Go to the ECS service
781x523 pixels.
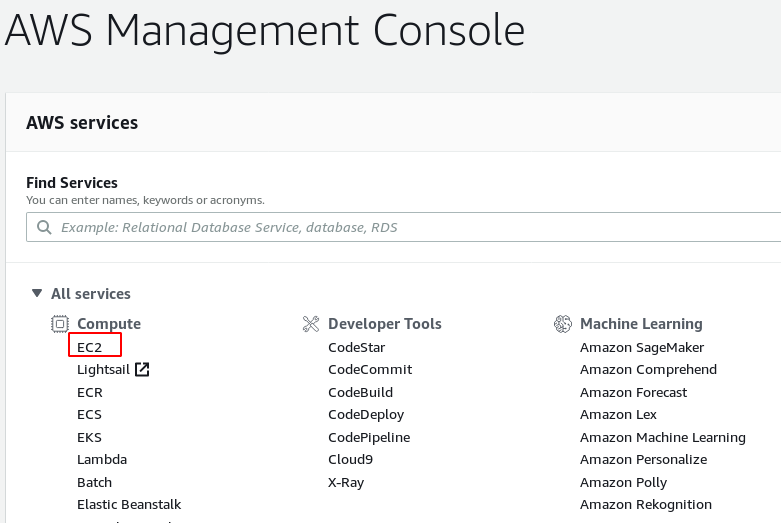89,415
